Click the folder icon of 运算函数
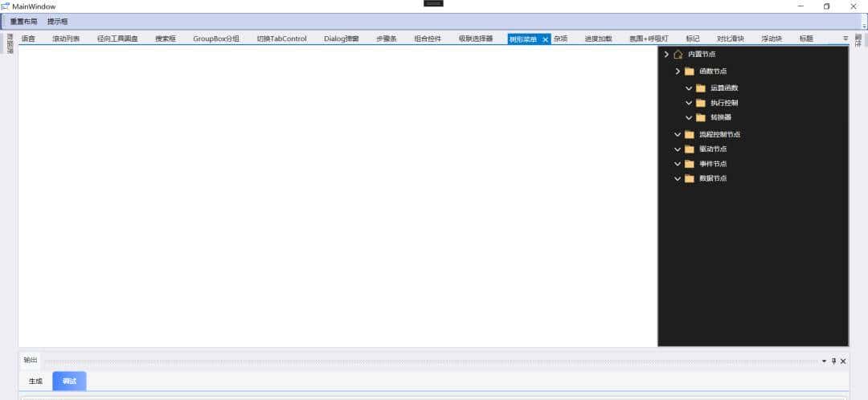Screen dimensions: 868x400 [x=701, y=88]
